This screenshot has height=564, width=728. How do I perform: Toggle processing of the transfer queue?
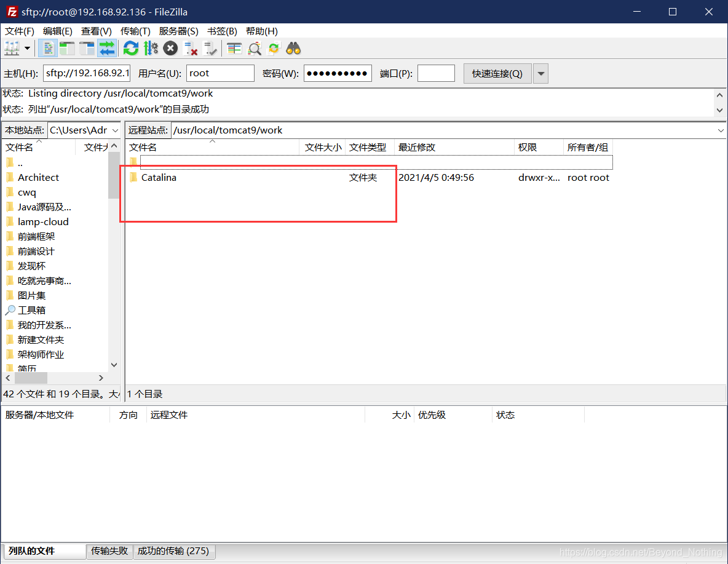[151, 49]
